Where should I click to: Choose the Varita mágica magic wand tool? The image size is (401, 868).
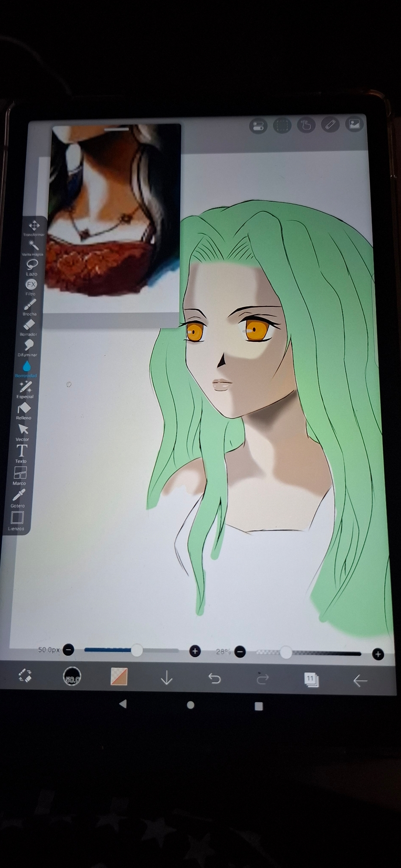pyautogui.click(x=33, y=246)
